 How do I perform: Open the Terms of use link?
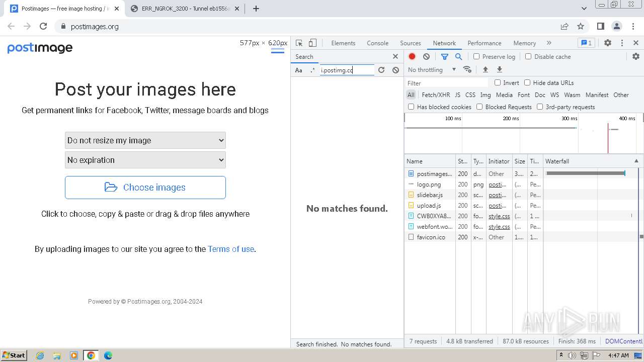click(231, 249)
